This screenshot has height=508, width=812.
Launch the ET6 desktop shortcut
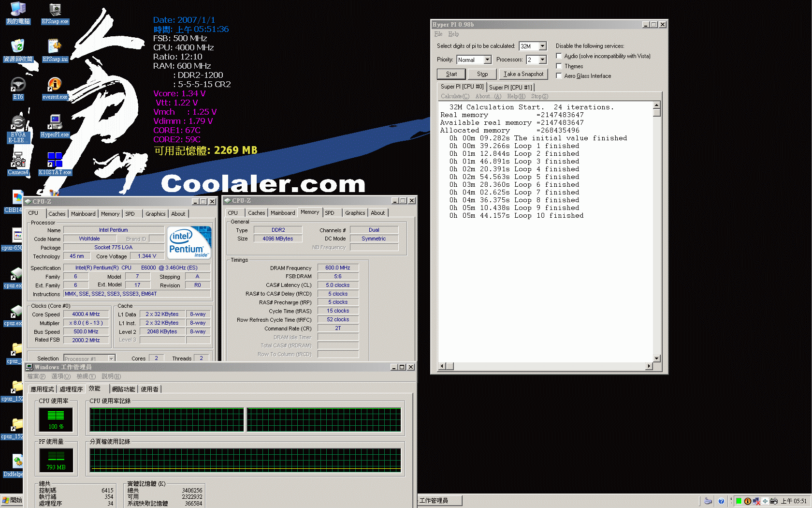coord(18,89)
